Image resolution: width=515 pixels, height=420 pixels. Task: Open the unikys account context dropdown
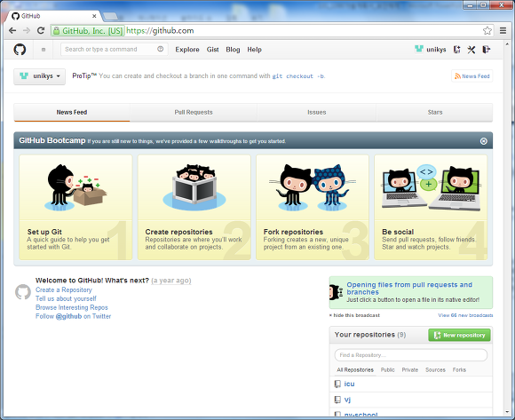39,76
